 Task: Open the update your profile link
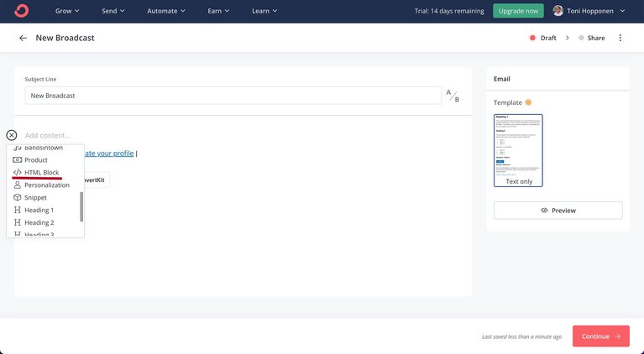109,154
